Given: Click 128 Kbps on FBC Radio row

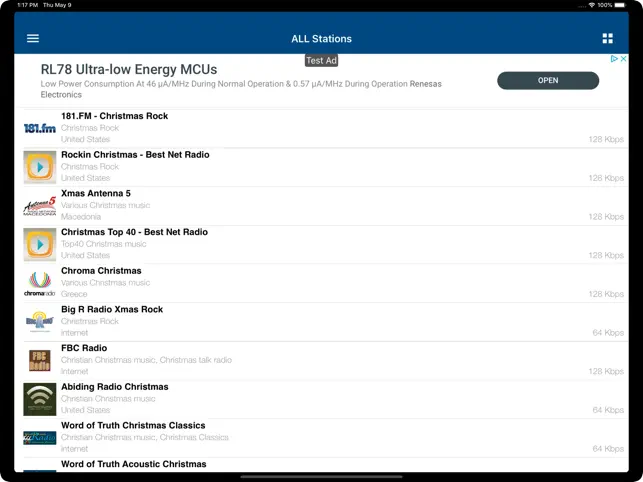Looking at the screenshot, I should [x=606, y=371].
